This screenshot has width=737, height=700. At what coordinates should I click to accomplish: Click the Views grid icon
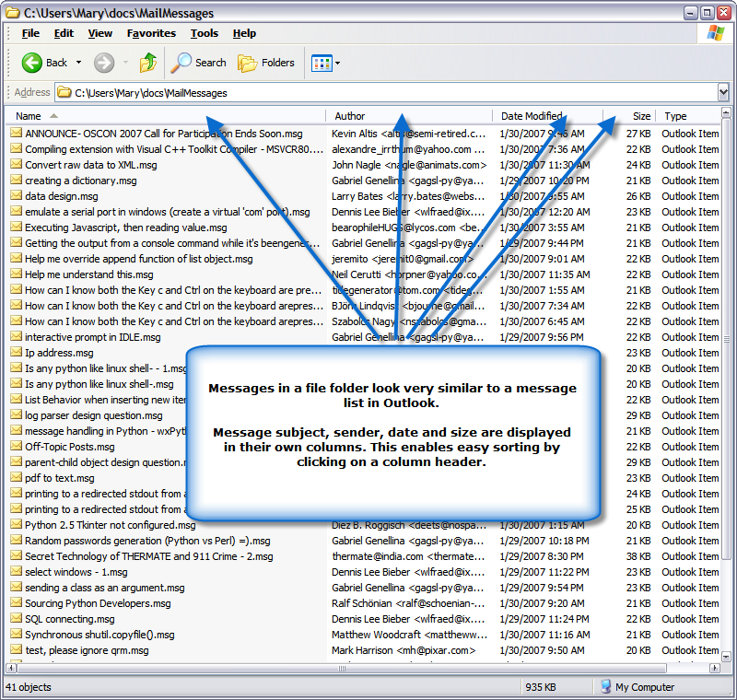point(322,63)
